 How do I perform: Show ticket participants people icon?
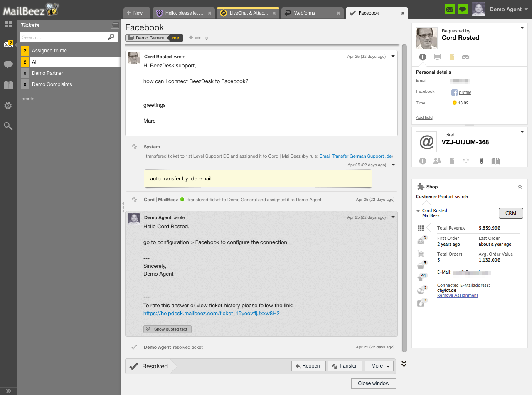pos(437,161)
